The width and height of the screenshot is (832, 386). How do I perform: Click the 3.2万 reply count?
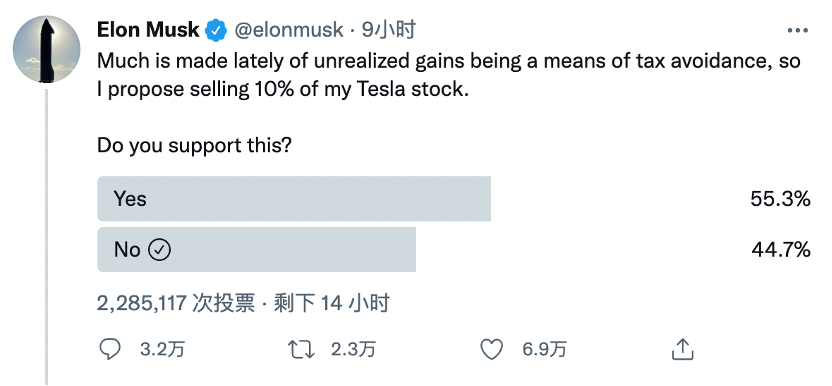162,349
